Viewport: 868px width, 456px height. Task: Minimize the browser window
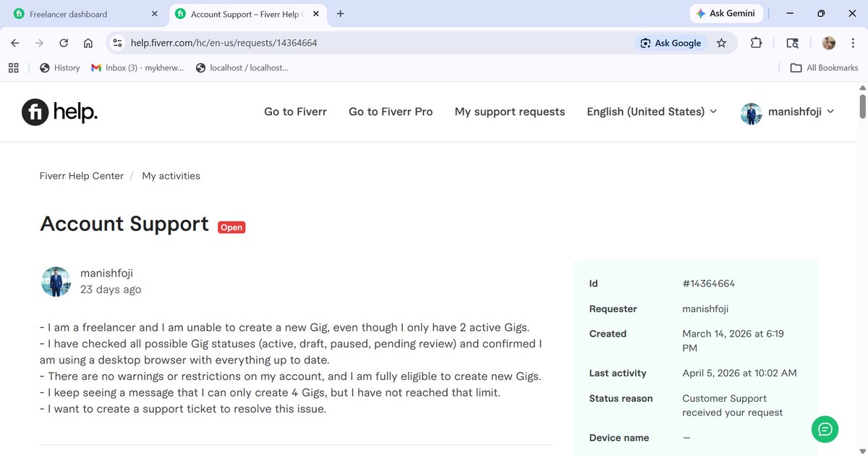[x=789, y=14]
